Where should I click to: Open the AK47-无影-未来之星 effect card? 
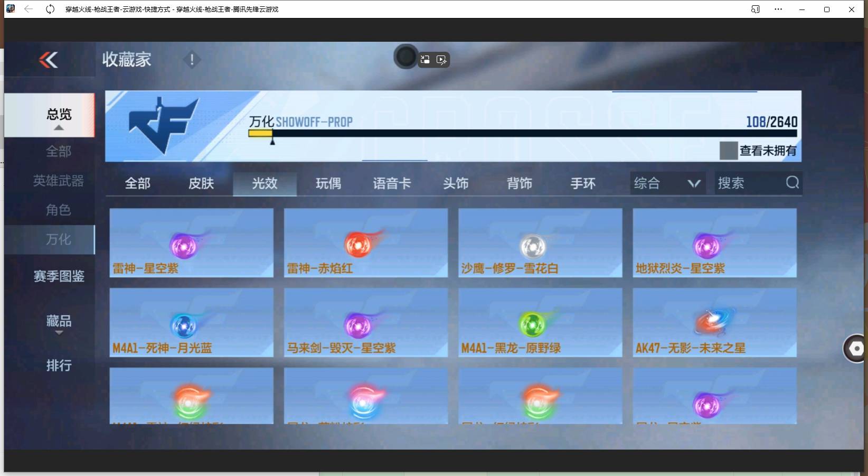click(715, 322)
